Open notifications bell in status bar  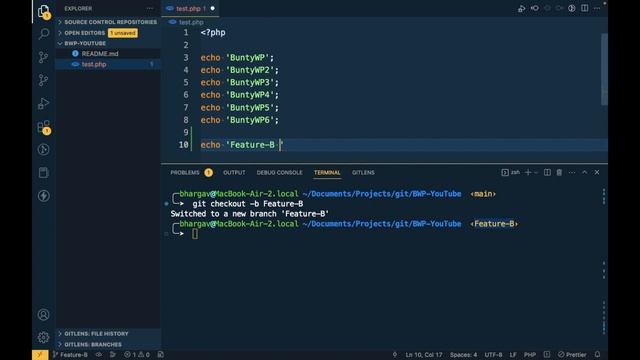pos(597,355)
